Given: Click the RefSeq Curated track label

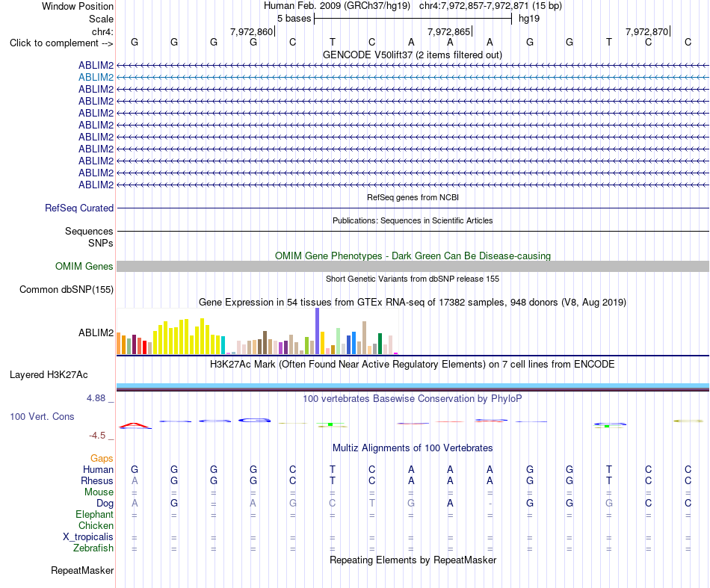Looking at the screenshot, I should pyautogui.click(x=79, y=208).
